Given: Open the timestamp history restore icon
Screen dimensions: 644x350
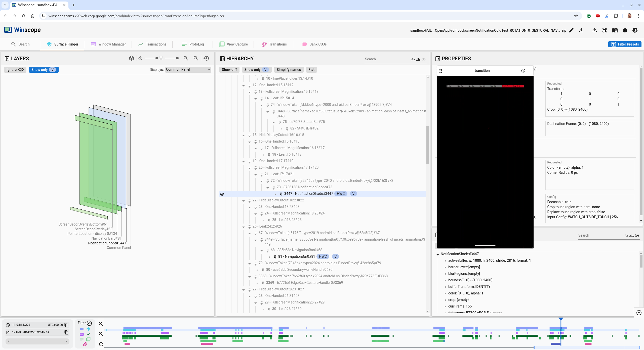Looking at the screenshot, I should (x=206, y=58).
